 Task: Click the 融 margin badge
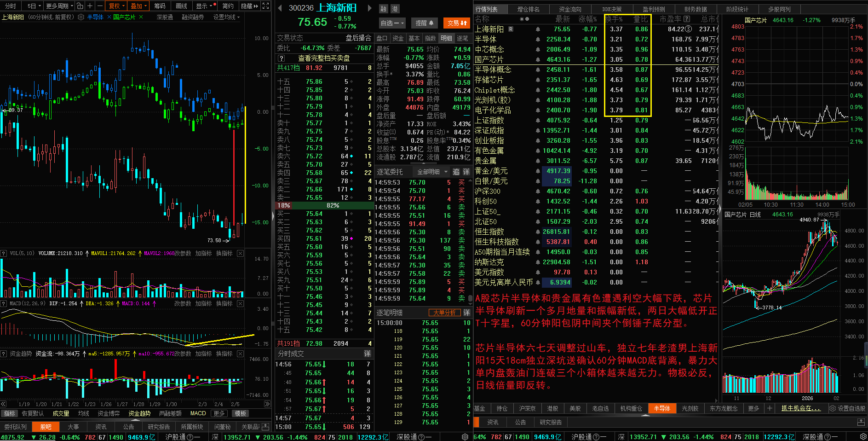[384, 9]
